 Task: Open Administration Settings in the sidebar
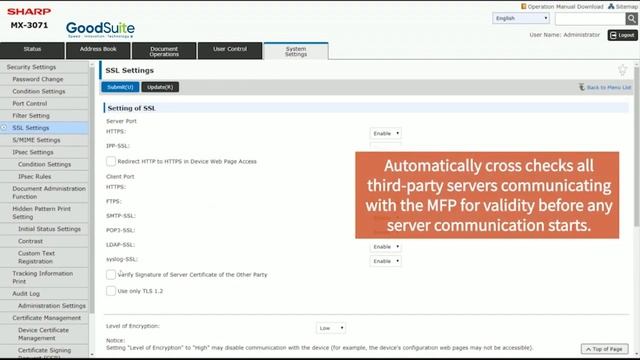point(44,306)
